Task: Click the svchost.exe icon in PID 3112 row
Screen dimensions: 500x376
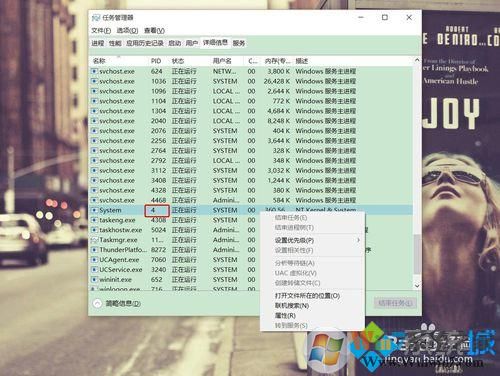Action: coord(95,171)
